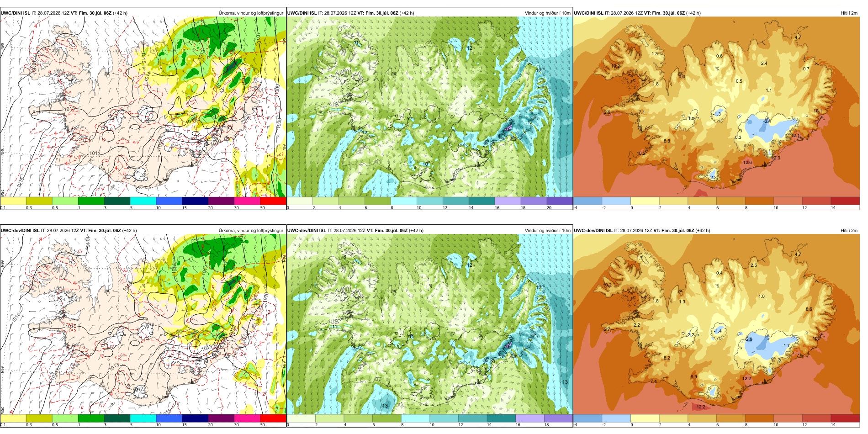The width and height of the screenshot is (868, 434).
Task: Click palest 0 swatch in UWC-dev wind legend
Action: 301,418
